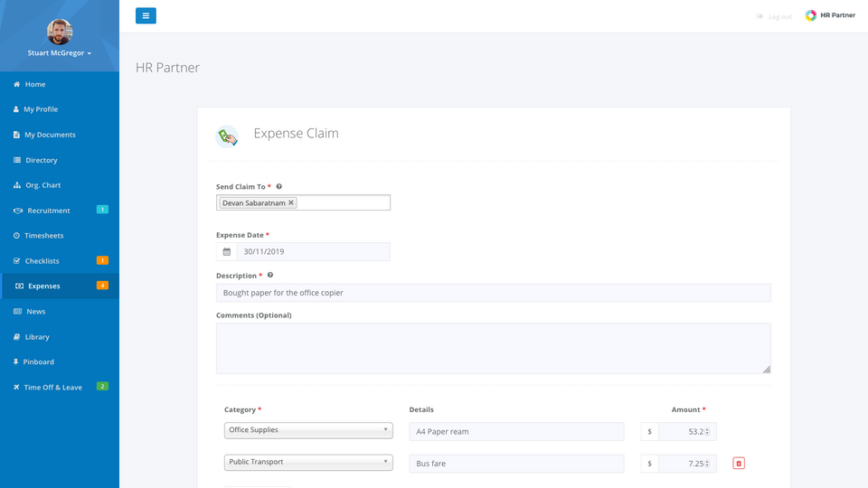Click the A4 Paper ream details field
Image resolution: width=868 pixels, height=488 pixels.
click(x=516, y=432)
